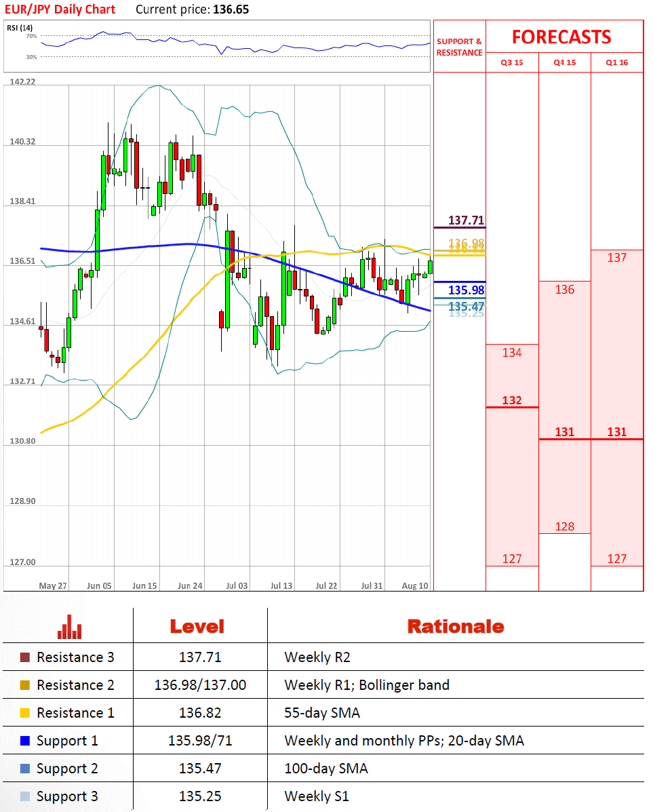Click the Rationale table column header
This screenshot has width=653, height=812.
tap(455, 627)
